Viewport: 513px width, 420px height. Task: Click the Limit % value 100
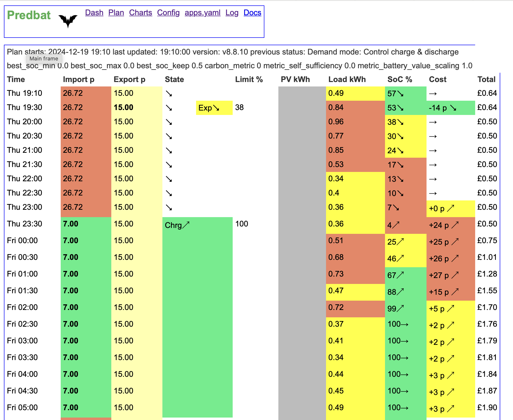tap(242, 224)
